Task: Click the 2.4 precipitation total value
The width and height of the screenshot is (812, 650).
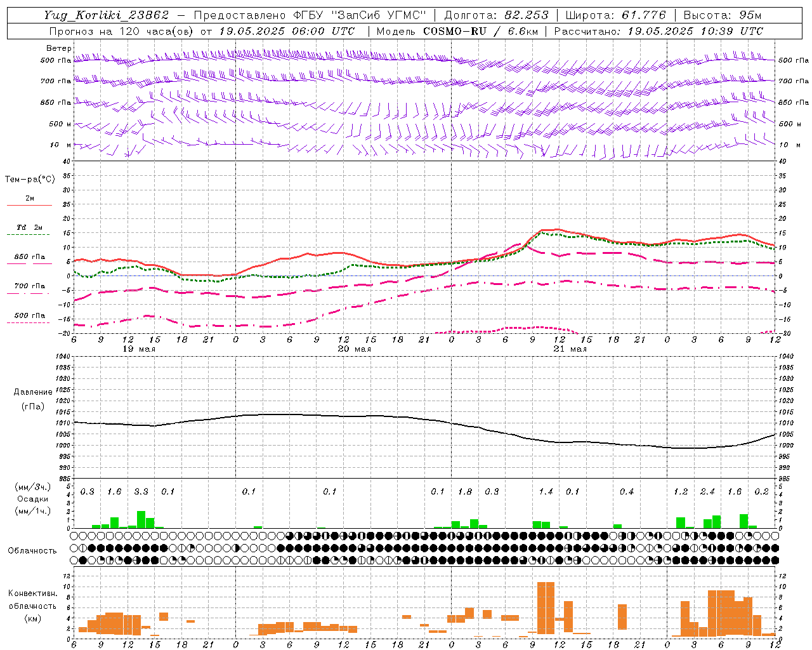Action: click(707, 492)
